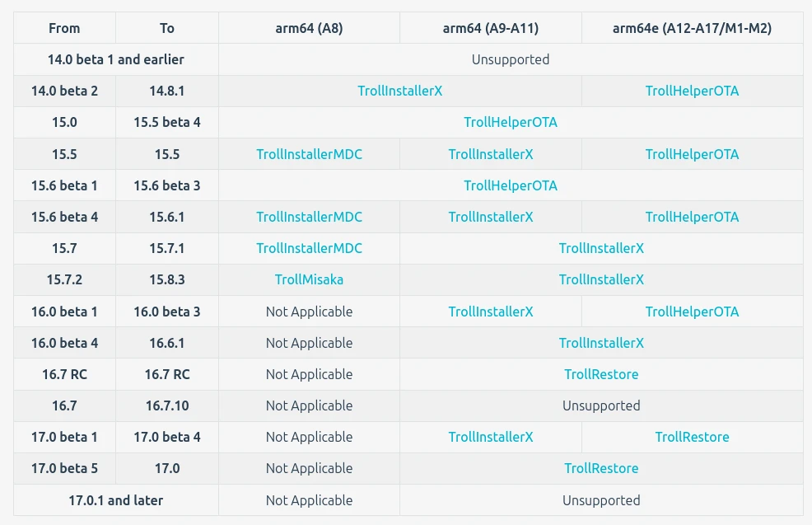Image resolution: width=812 pixels, height=525 pixels.
Task: Click TrollInstallerX in the 15.7.1 row
Action: pyautogui.click(x=601, y=248)
